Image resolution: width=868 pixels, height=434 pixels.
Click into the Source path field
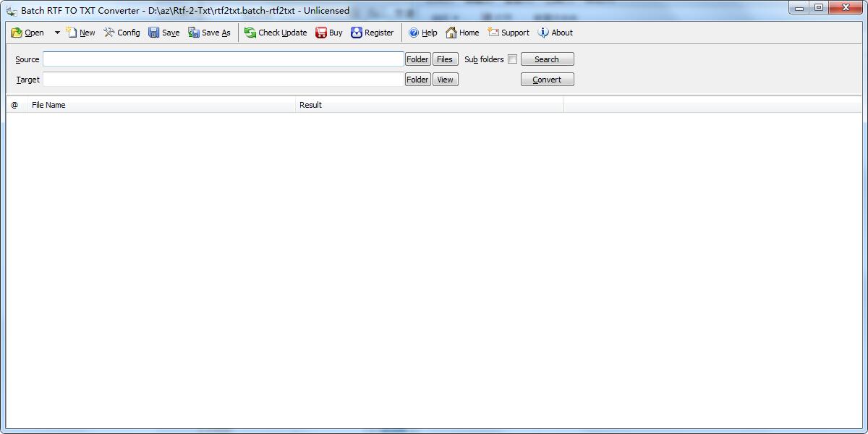223,59
